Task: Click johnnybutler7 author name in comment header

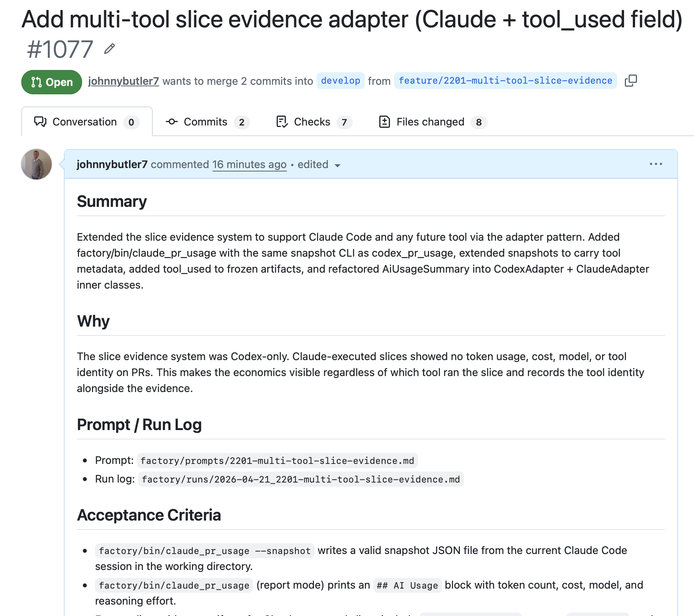Action: (112, 165)
